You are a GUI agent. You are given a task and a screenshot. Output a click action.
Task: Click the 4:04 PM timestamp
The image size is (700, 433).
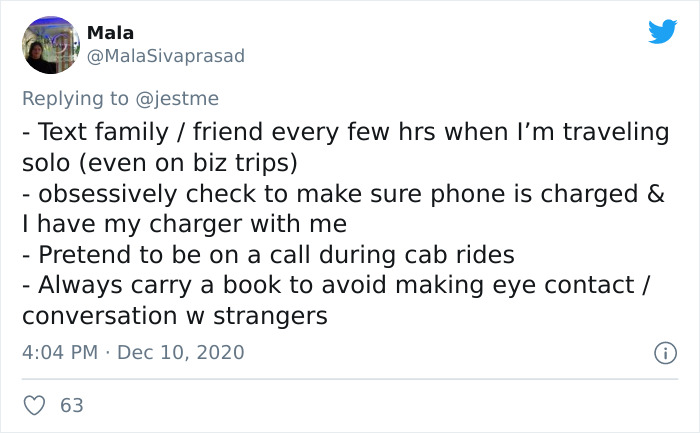coord(59,353)
